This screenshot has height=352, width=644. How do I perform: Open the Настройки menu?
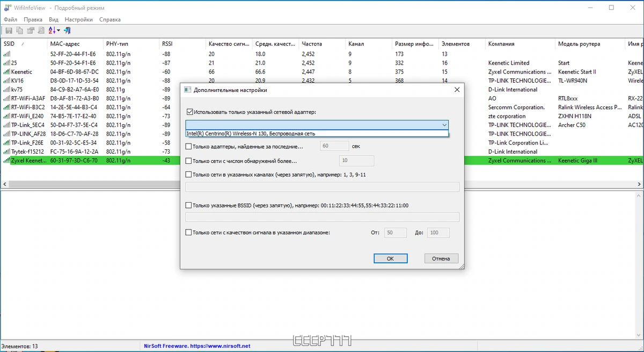coord(78,19)
